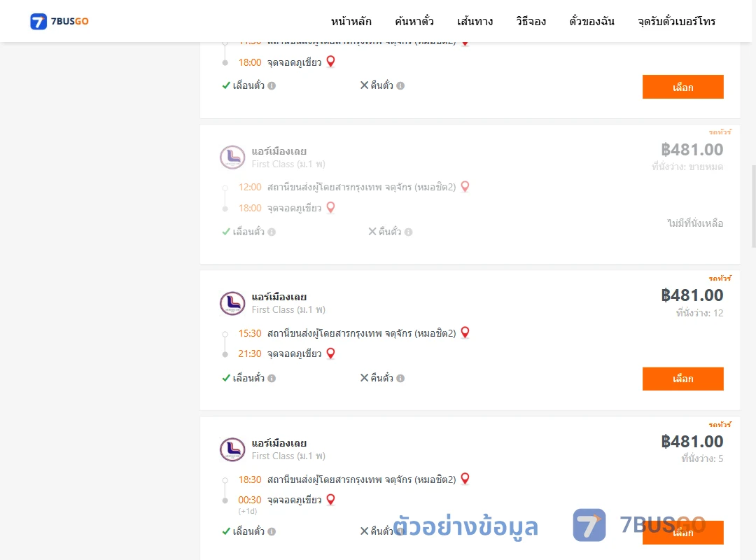Open the ค้นหาตั๋ว menu item
This screenshot has height=560, width=756.
tap(414, 21)
